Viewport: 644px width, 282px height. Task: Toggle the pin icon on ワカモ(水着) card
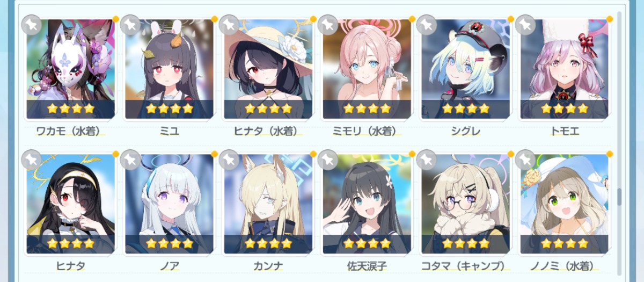pos(32,25)
